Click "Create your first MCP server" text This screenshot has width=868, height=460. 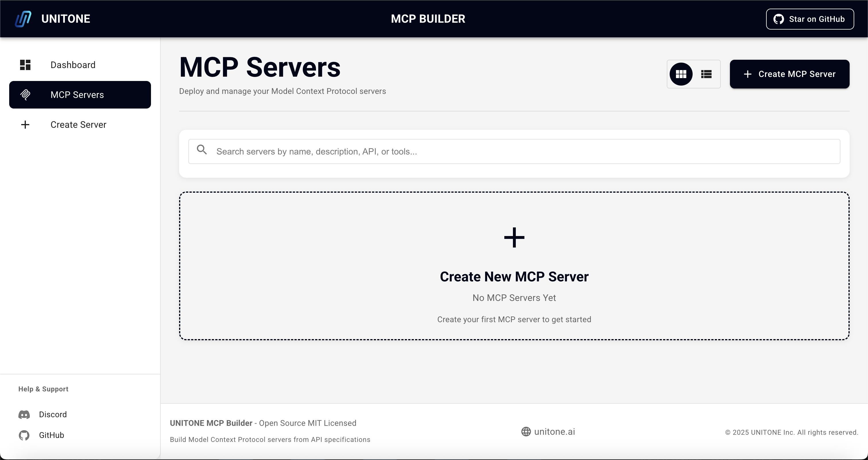click(x=514, y=320)
